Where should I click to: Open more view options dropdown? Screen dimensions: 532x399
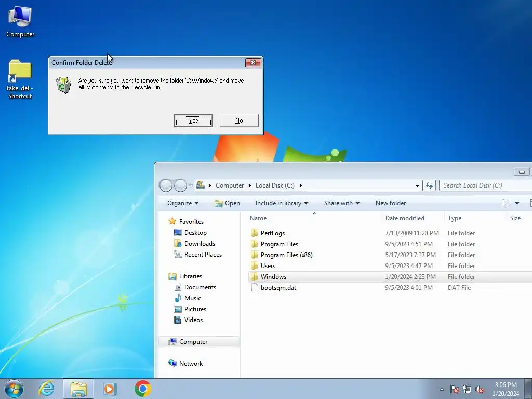[x=517, y=203]
